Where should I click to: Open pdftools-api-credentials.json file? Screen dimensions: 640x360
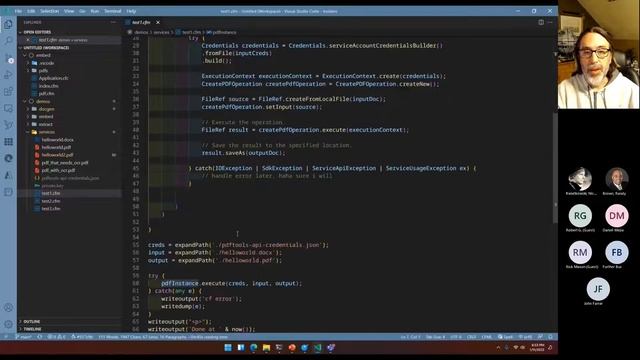click(x=70, y=178)
